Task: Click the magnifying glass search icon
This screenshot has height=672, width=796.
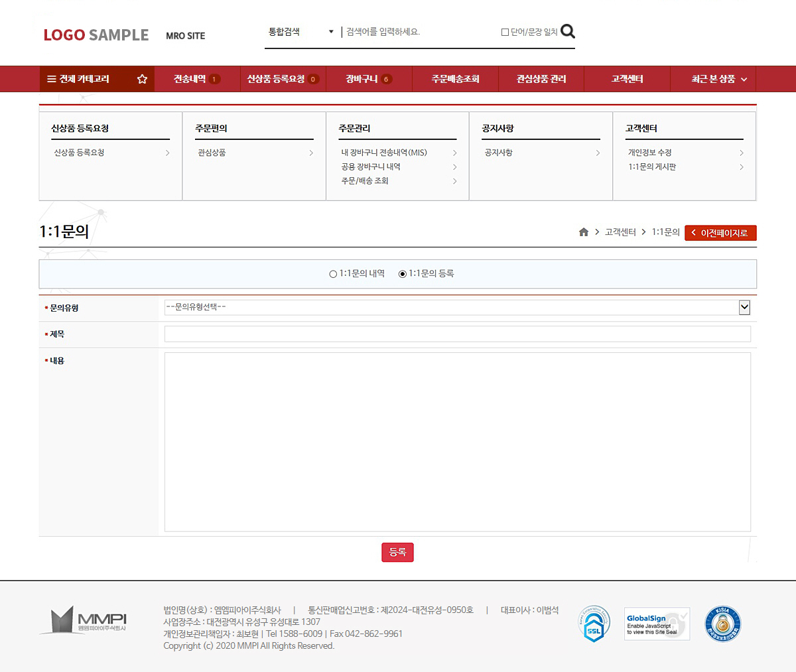Action: [x=567, y=31]
